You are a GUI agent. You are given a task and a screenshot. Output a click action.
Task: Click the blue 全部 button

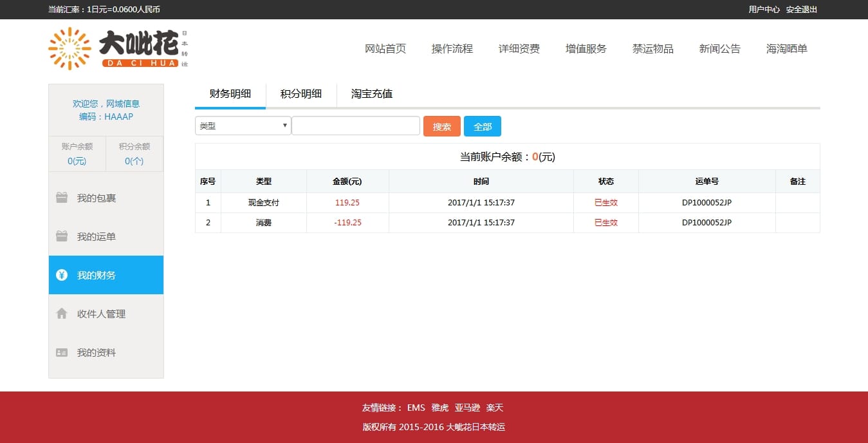tap(483, 126)
